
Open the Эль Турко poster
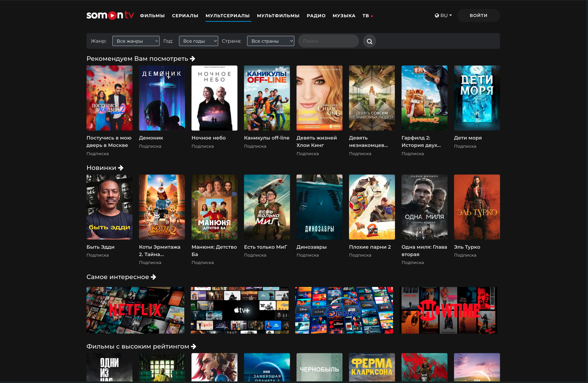click(477, 207)
